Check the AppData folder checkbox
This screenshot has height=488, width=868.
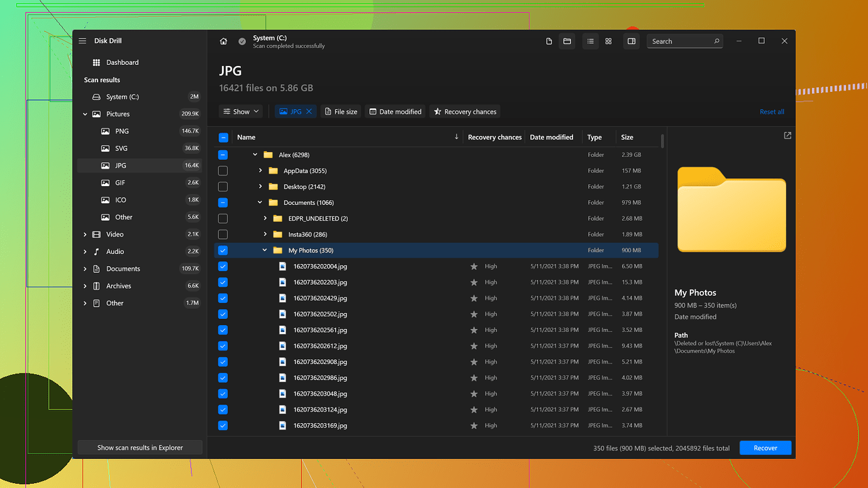[x=223, y=171]
